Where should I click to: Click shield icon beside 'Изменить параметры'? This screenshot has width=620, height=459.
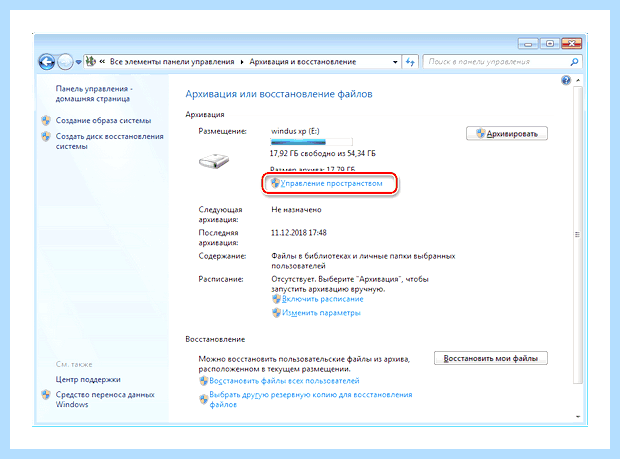click(276, 313)
